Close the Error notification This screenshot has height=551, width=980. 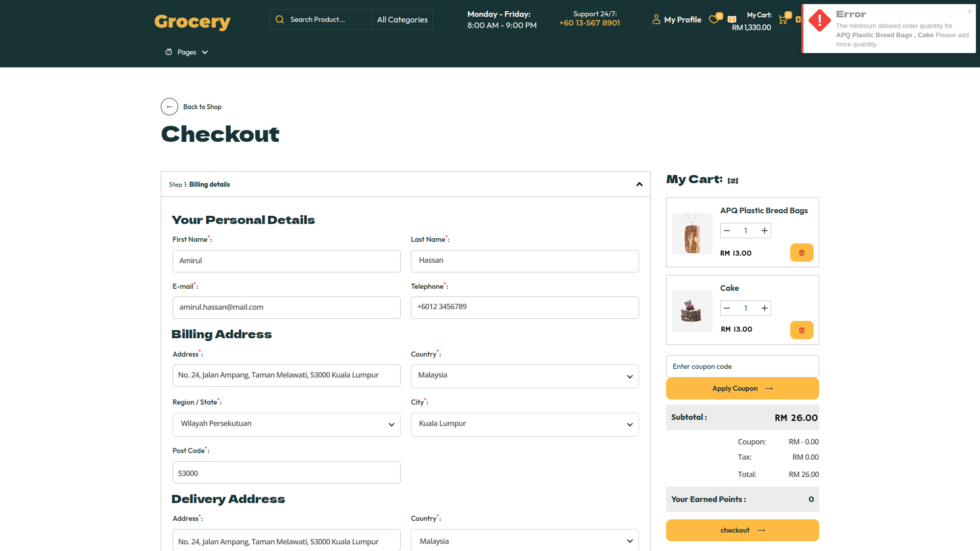click(x=969, y=11)
